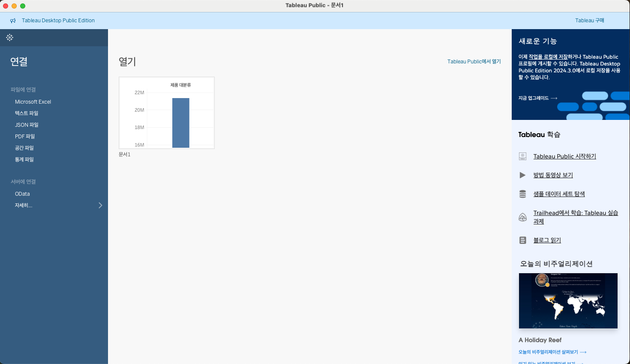
Task: Close the window with red button
Action: point(6,6)
